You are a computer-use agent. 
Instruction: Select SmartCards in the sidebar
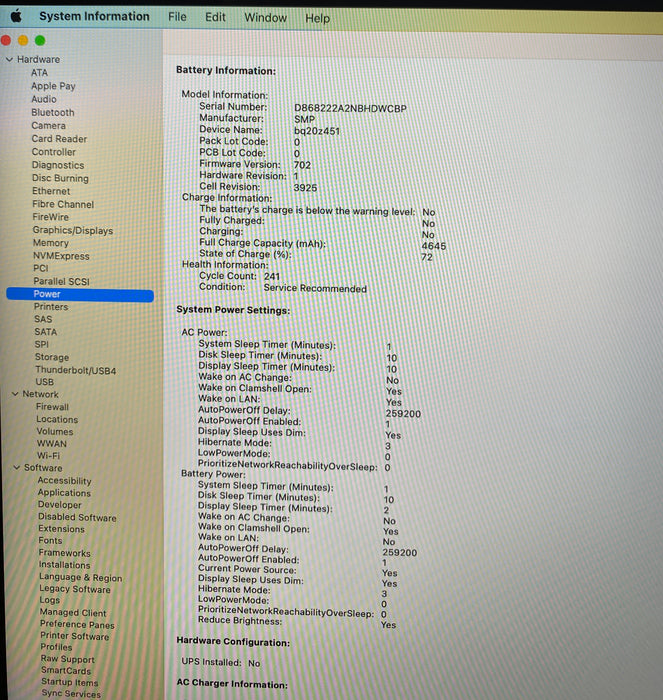[66, 671]
